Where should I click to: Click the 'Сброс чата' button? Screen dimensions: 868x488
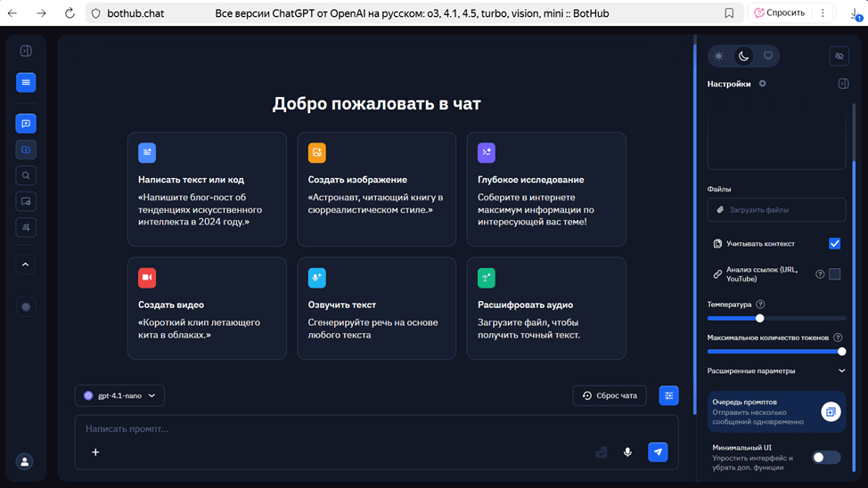click(x=610, y=395)
